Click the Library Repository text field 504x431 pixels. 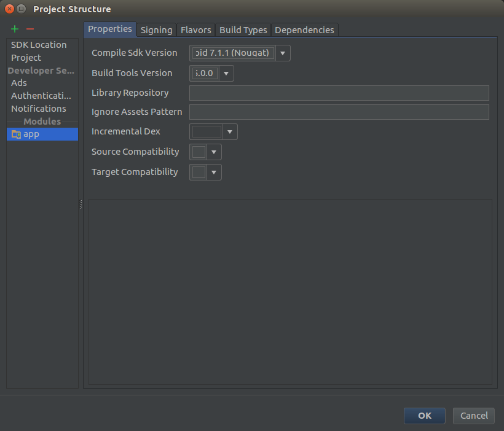(339, 93)
